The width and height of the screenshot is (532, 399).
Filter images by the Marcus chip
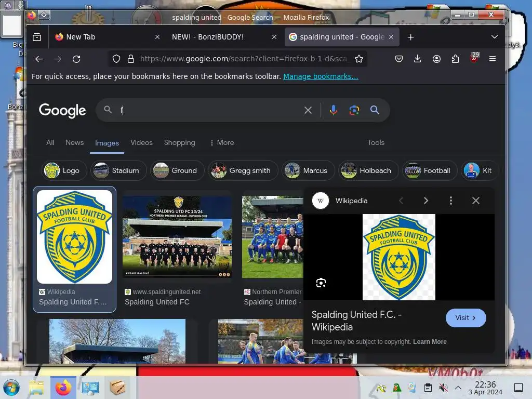coord(308,170)
